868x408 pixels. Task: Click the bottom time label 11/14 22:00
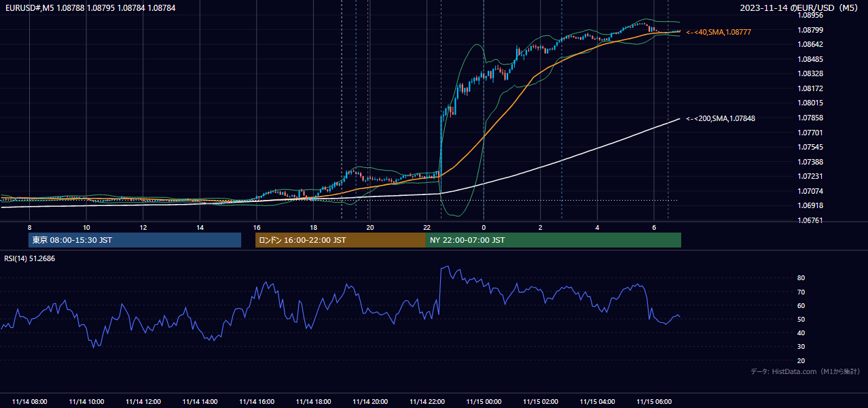pyautogui.click(x=427, y=402)
